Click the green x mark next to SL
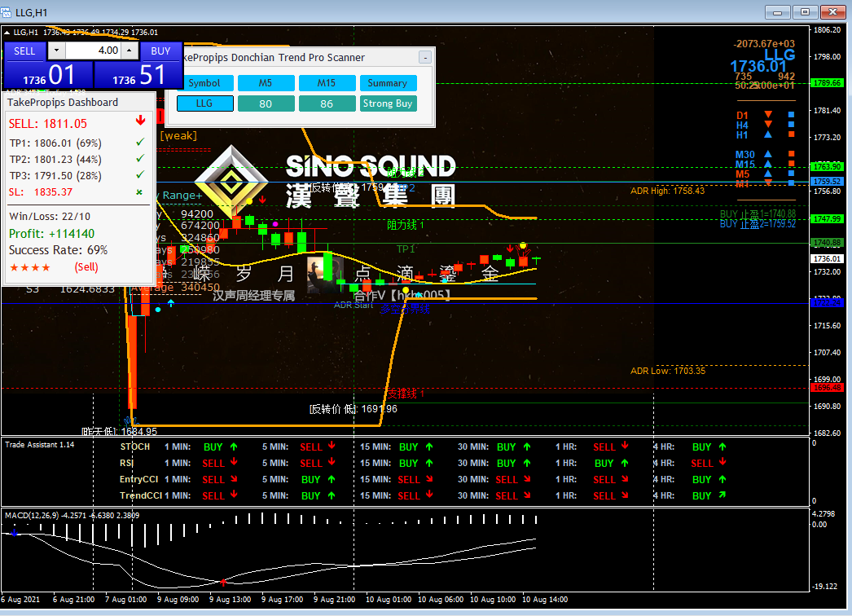The width and height of the screenshot is (852, 616). 139,192
